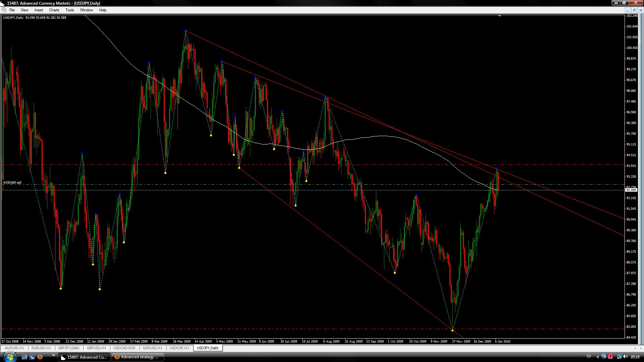The image size is (644, 362).
Task: Click the network connection tray icon
Action: [x=619, y=357]
